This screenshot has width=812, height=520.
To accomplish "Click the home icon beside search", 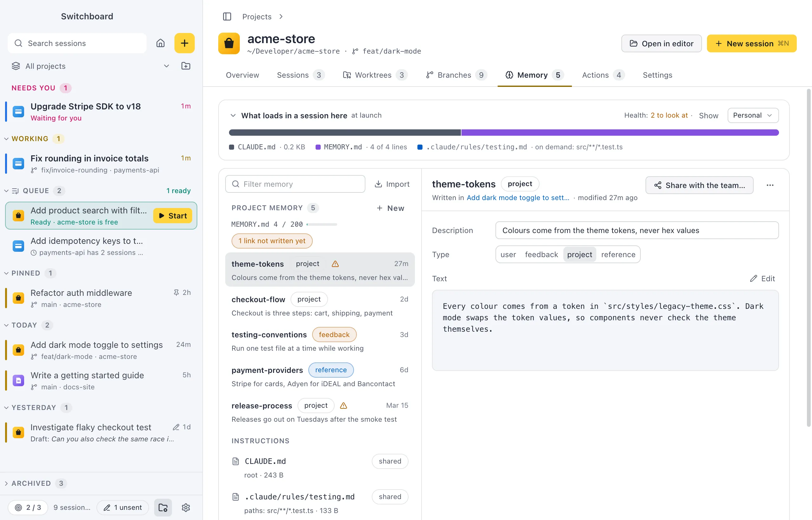I will click(x=160, y=43).
